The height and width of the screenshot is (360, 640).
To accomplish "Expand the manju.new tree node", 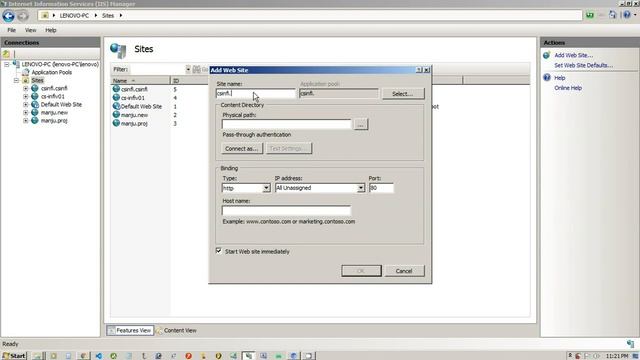I will click(26, 113).
